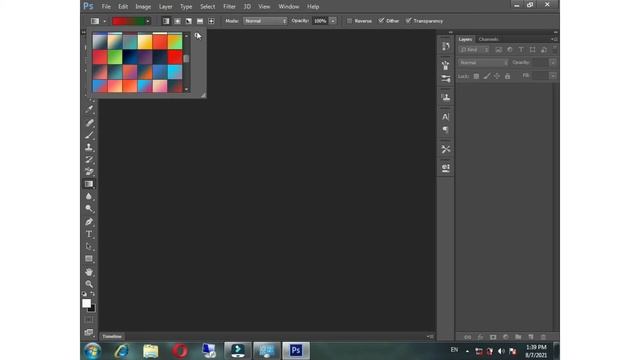Pick the yellow gradient swatch
Viewport: 640px width, 360px height.
145,42
